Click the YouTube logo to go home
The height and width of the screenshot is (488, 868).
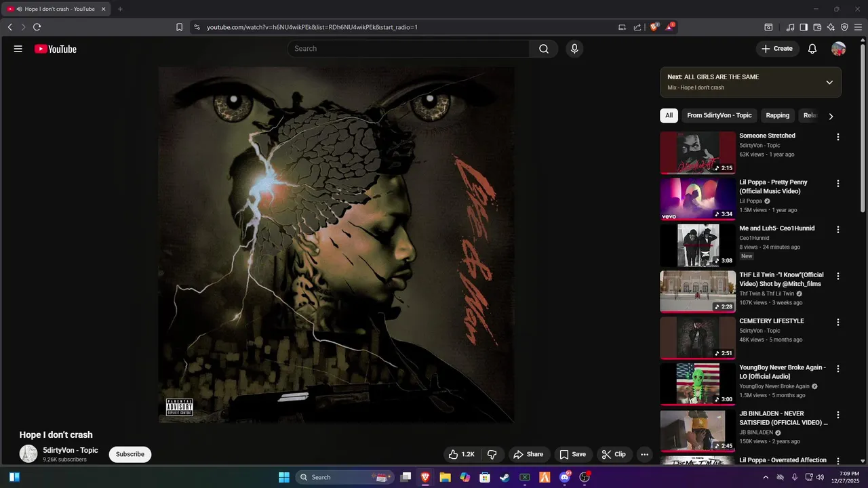56,49
